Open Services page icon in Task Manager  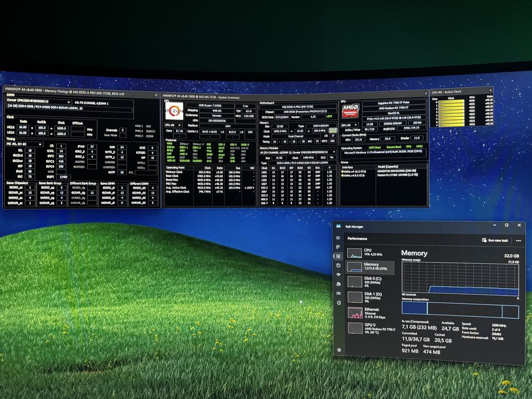point(339,303)
